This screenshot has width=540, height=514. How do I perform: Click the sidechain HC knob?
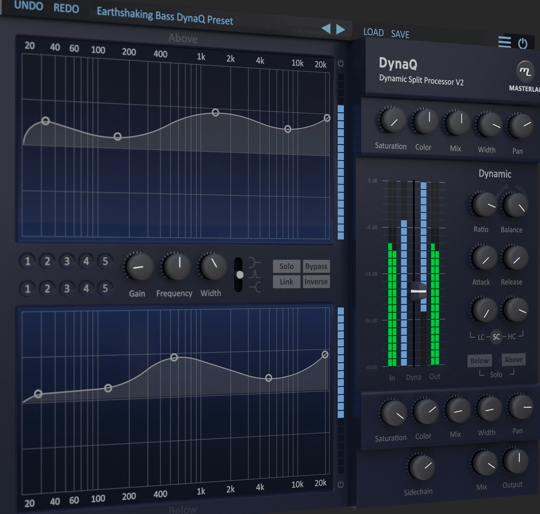(515, 309)
